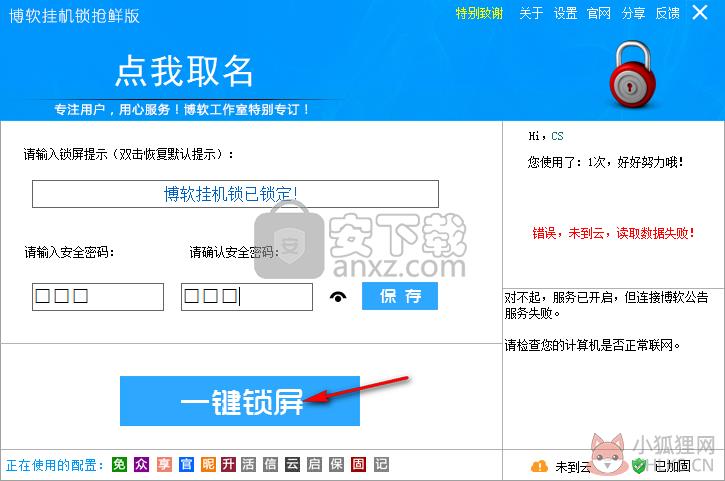
Task: Click the red padlock icon
Action: [x=632, y=74]
